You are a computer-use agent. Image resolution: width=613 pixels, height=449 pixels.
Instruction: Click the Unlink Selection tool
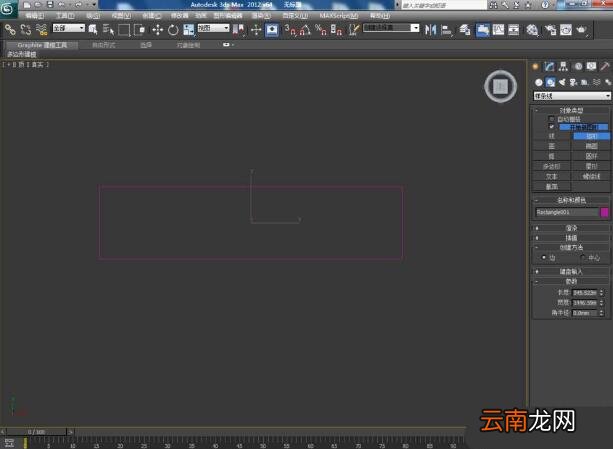26,30
